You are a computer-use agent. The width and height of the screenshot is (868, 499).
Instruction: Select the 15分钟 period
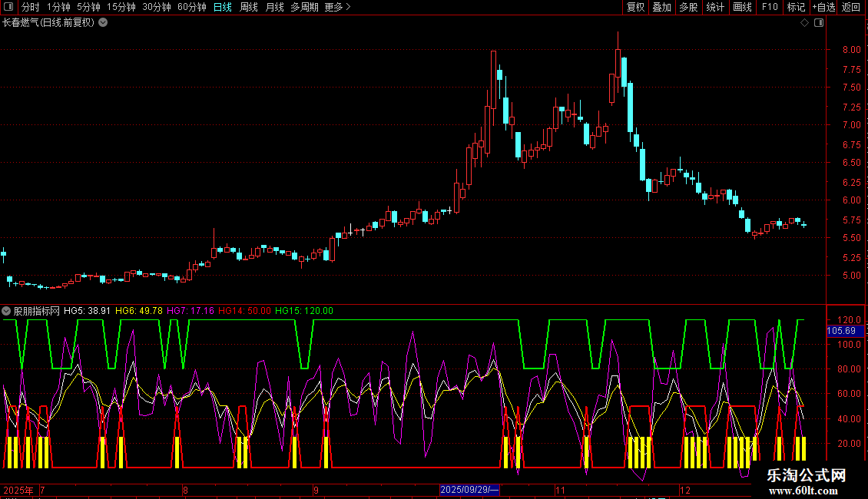click(121, 7)
